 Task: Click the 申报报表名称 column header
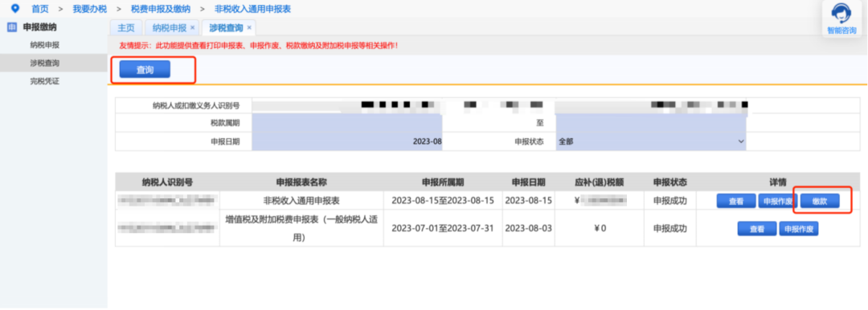[301, 182]
